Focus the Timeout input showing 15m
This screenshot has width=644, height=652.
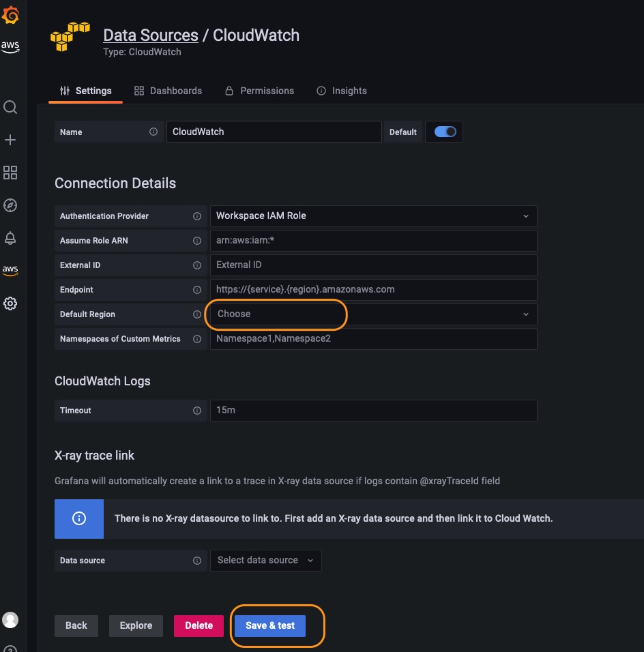point(374,411)
